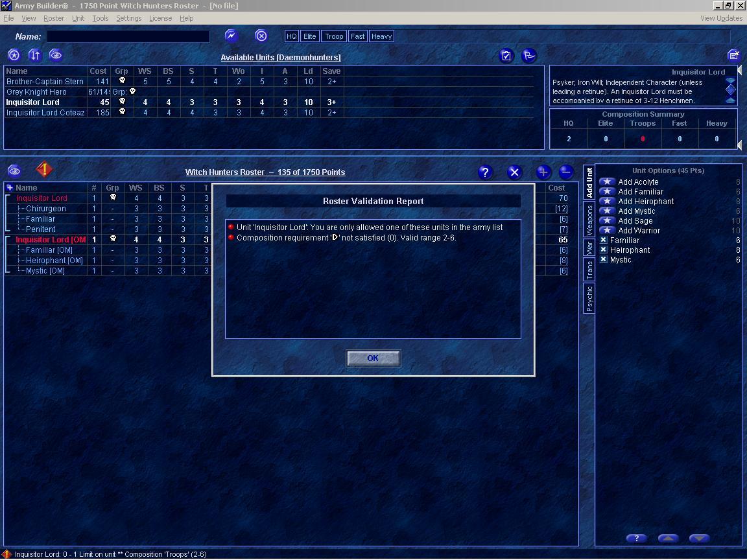Uncheck the Familiar option checkbox
This screenshot has height=560, width=747.
click(x=603, y=240)
